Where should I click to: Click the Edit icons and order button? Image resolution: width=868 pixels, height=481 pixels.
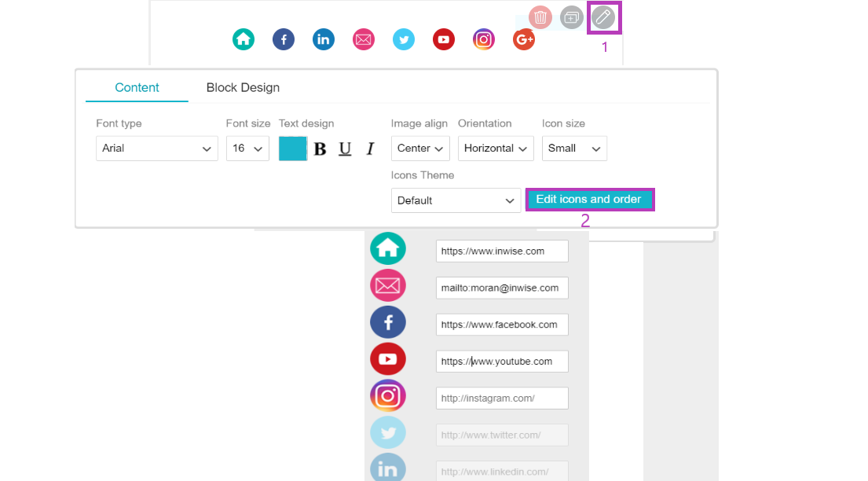click(x=590, y=199)
